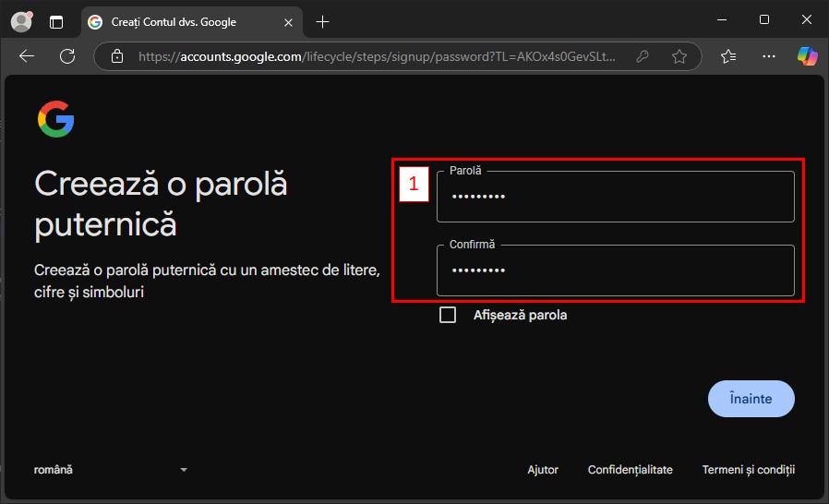Enable the Afișează parola checkbox
829x504 pixels.
(448, 315)
